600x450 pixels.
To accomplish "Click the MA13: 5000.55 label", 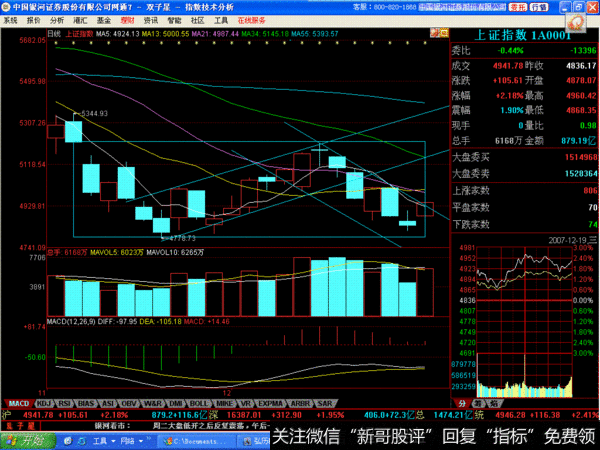I will [166, 34].
